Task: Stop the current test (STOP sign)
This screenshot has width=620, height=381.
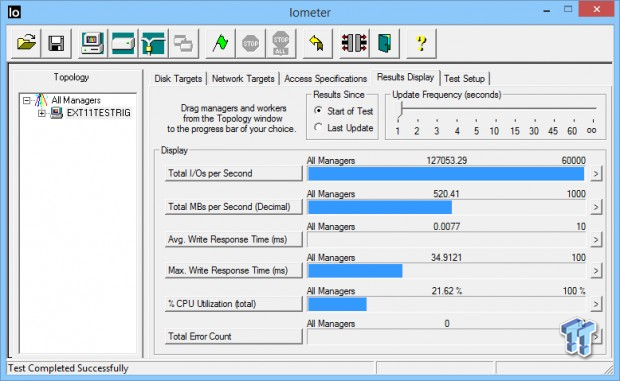Action: (250, 43)
